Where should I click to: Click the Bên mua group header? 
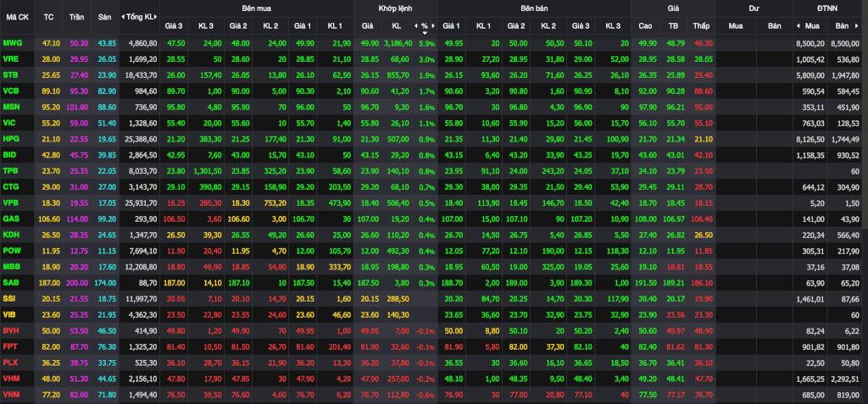coord(256,8)
